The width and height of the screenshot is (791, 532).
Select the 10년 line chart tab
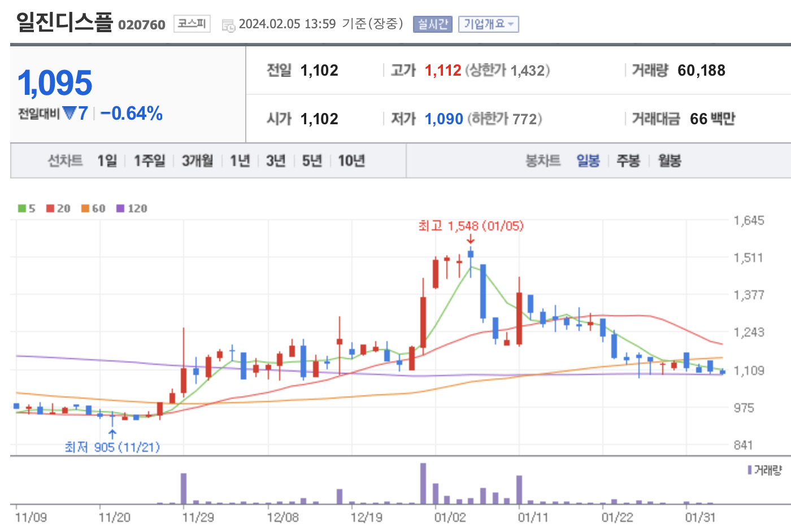[351, 161]
